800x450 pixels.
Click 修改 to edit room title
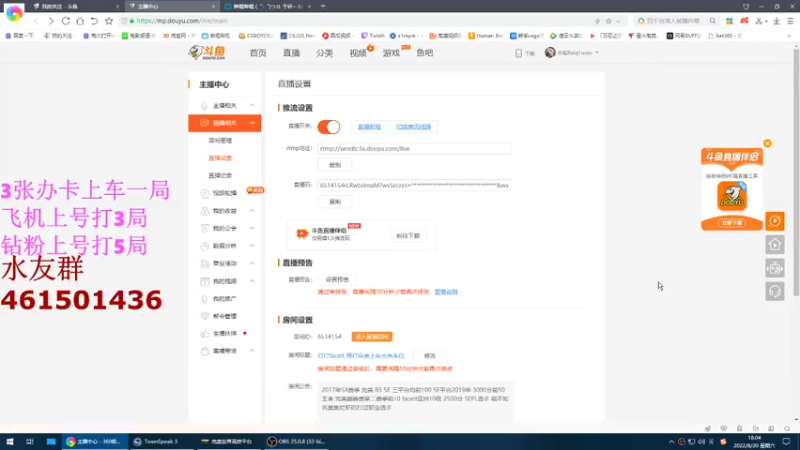point(430,356)
